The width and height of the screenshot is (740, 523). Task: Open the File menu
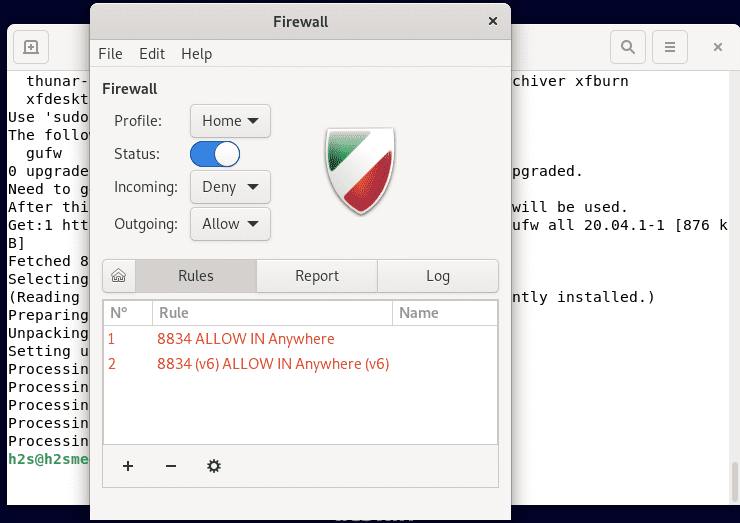110,54
